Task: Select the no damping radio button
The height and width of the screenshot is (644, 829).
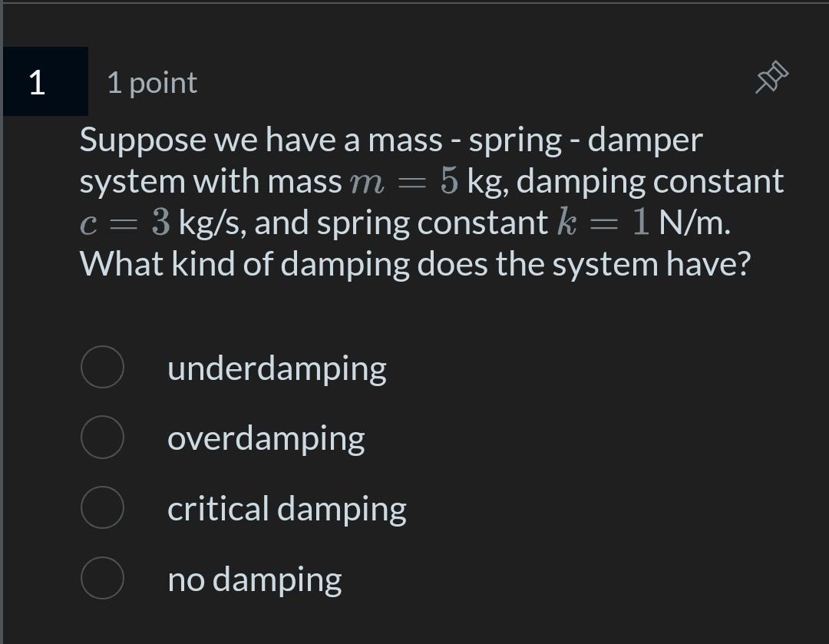Action: [101, 580]
